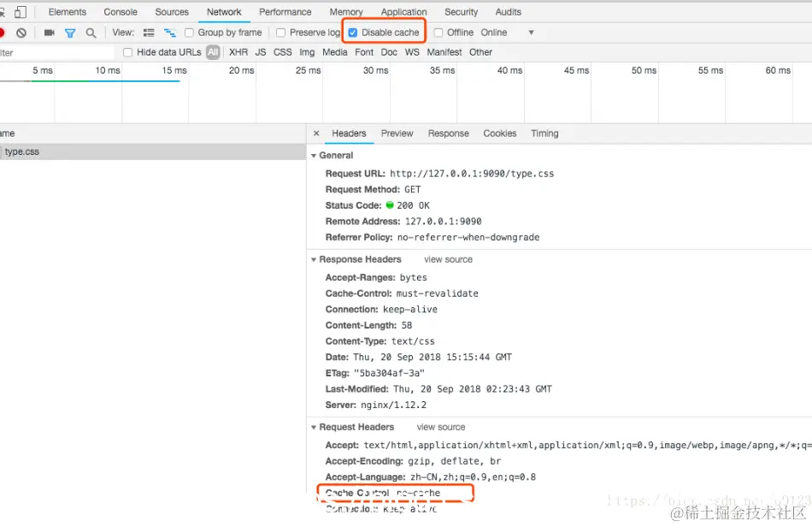Select the All filter type
Screen dimensions: 812x527
click(x=213, y=52)
